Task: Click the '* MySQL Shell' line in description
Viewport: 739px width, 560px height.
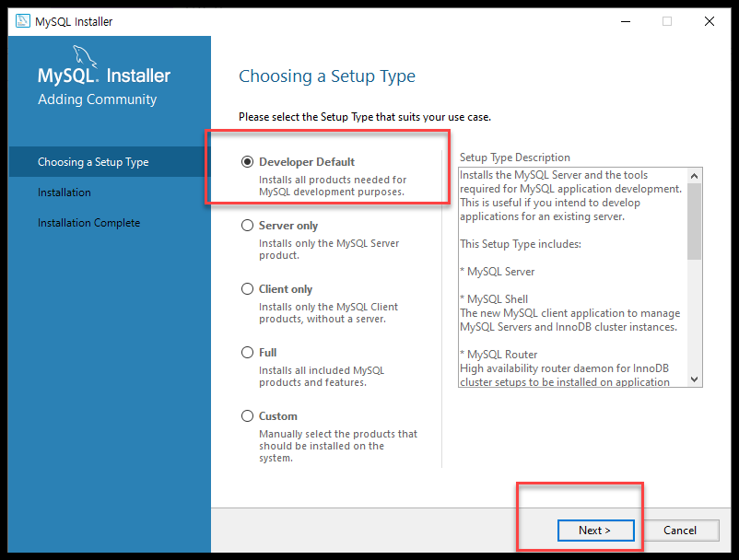Action: tap(494, 299)
